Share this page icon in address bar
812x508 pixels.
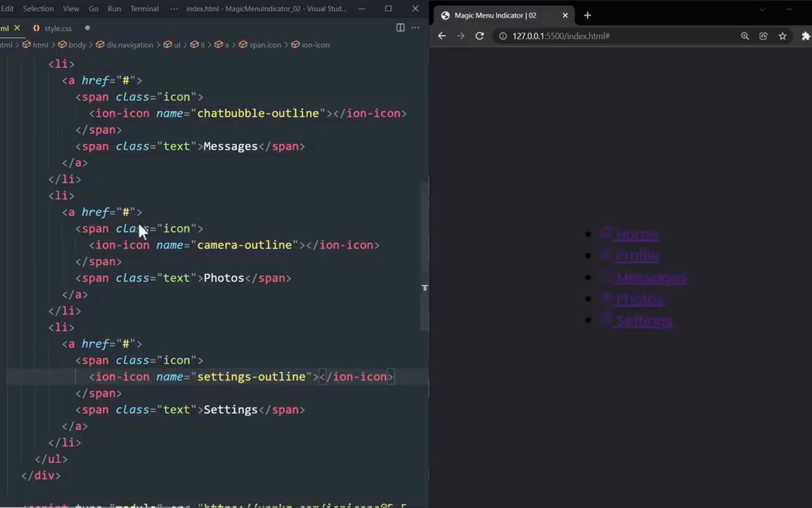[x=764, y=36]
